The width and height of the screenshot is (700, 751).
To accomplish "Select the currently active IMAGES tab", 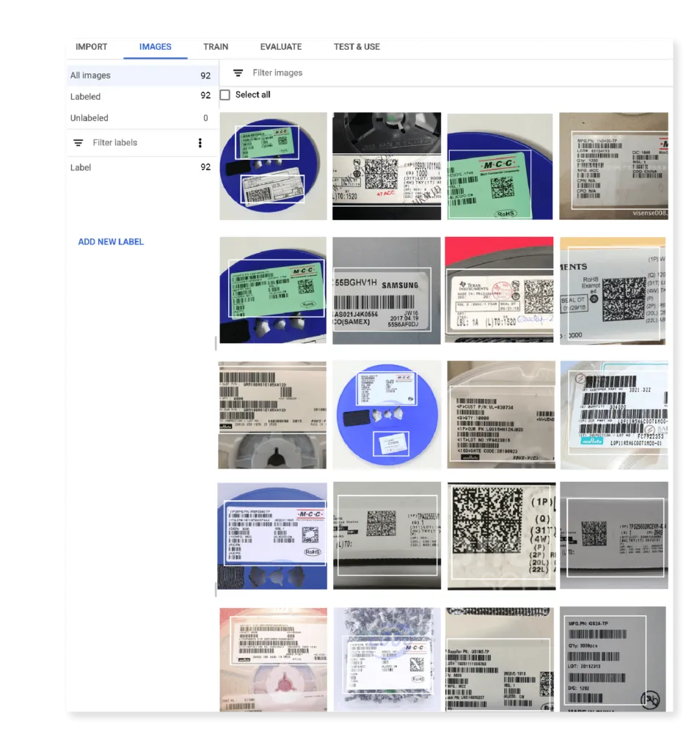I will click(x=155, y=46).
